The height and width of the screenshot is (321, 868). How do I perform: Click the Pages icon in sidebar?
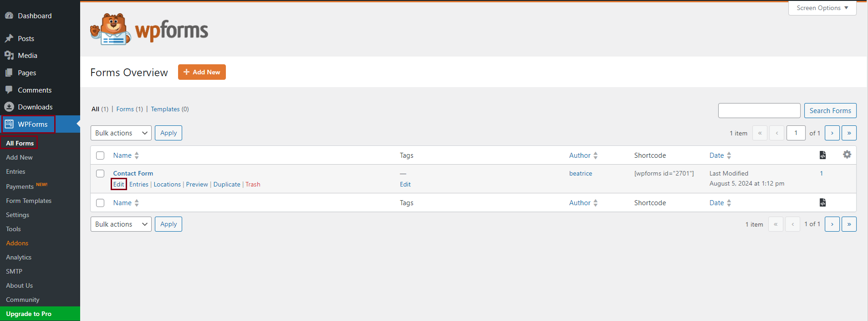9,72
